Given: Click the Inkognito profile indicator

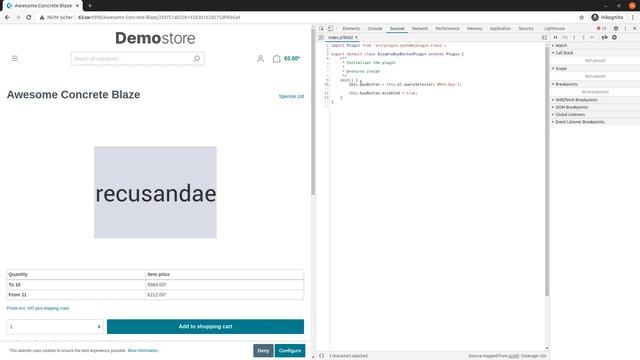Looking at the screenshot, I should point(607,18).
